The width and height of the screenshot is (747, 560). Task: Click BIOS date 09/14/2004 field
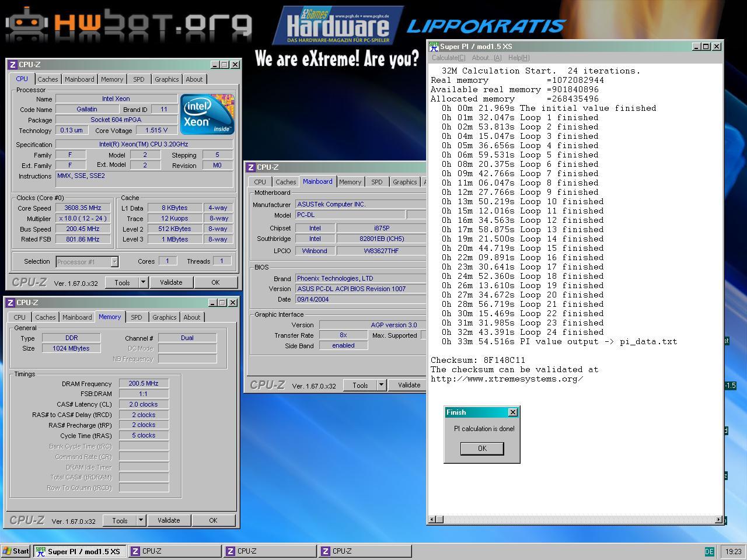click(x=361, y=299)
